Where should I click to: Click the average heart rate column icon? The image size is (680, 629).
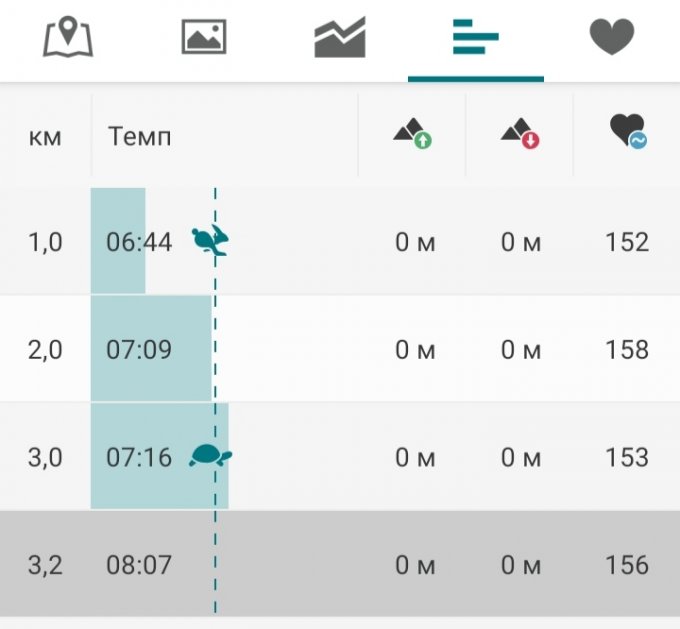627,133
